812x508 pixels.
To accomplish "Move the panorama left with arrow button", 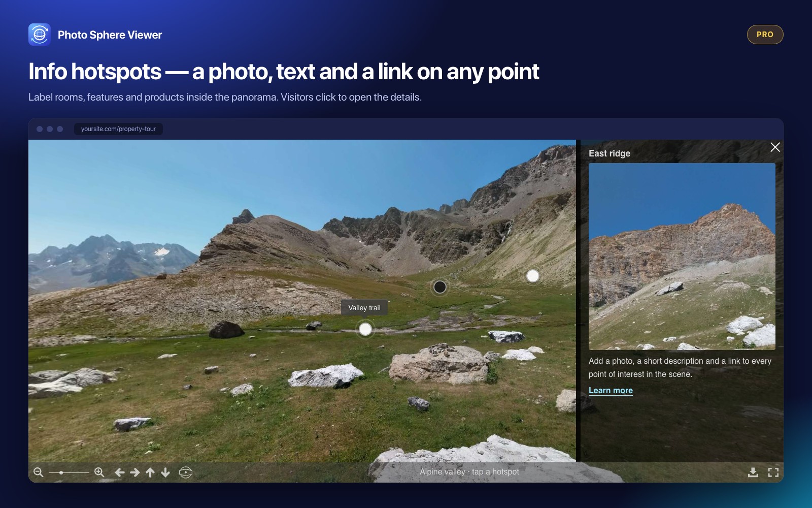I will [x=120, y=472].
